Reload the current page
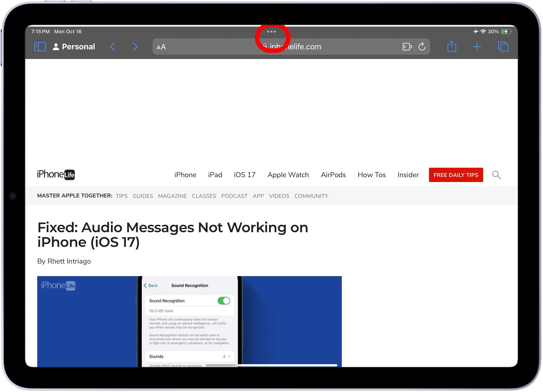Viewport: 543px width, 392px height. (x=422, y=46)
